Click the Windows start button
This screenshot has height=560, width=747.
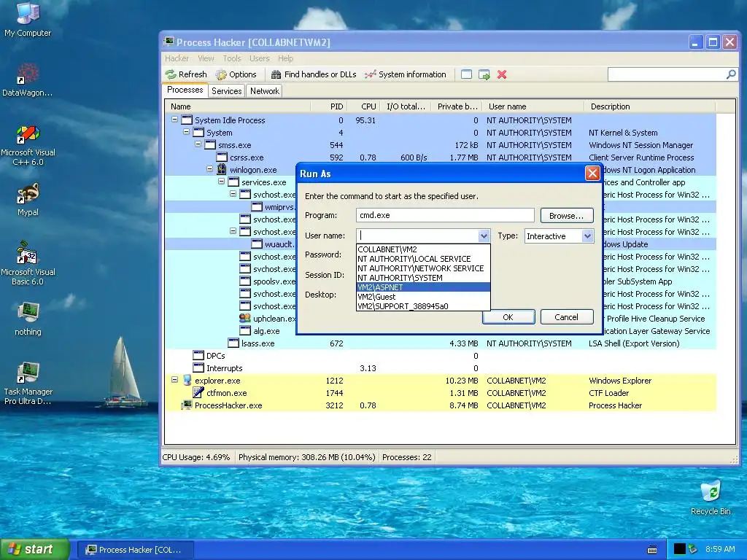[35, 550]
